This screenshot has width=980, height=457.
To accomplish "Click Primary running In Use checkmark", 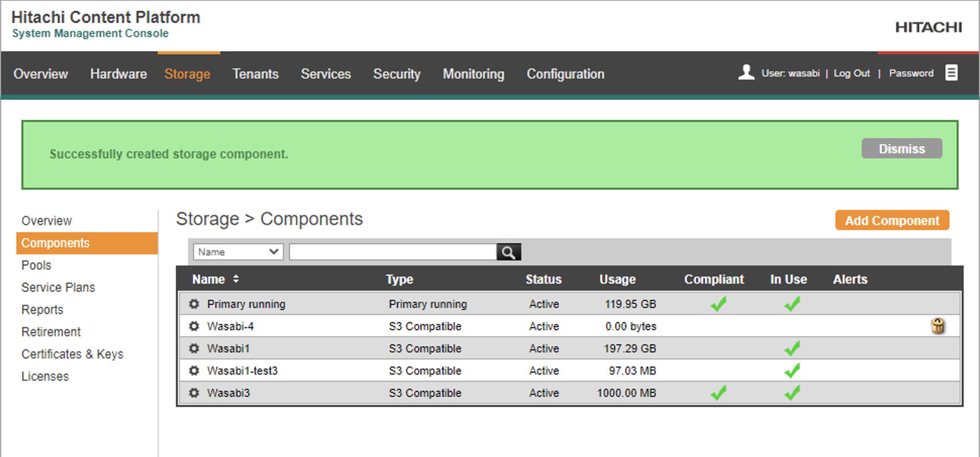I will click(x=792, y=304).
